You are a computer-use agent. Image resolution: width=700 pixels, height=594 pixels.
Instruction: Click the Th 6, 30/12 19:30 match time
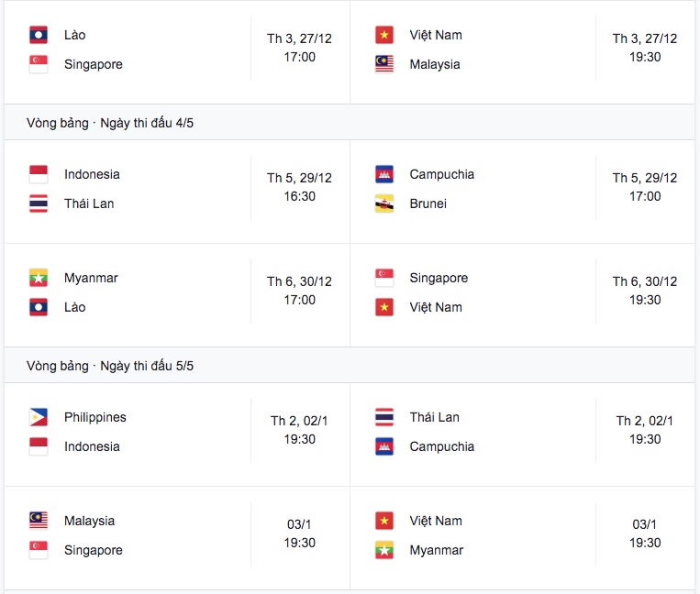click(645, 291)
